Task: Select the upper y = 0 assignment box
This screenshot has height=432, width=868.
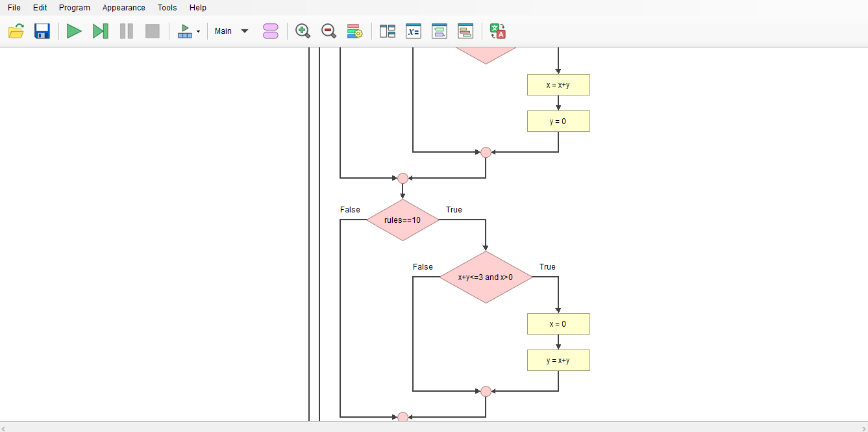Action: click(x=558, y=121)
